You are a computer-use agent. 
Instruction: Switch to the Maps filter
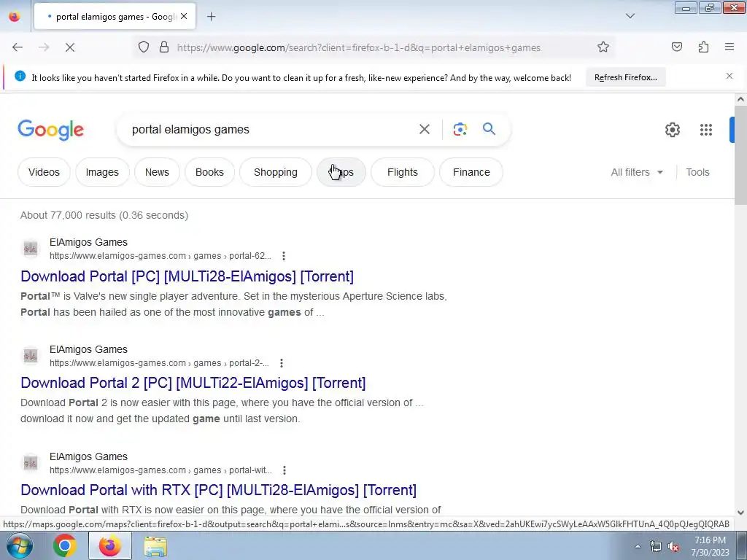pos(341,172)
